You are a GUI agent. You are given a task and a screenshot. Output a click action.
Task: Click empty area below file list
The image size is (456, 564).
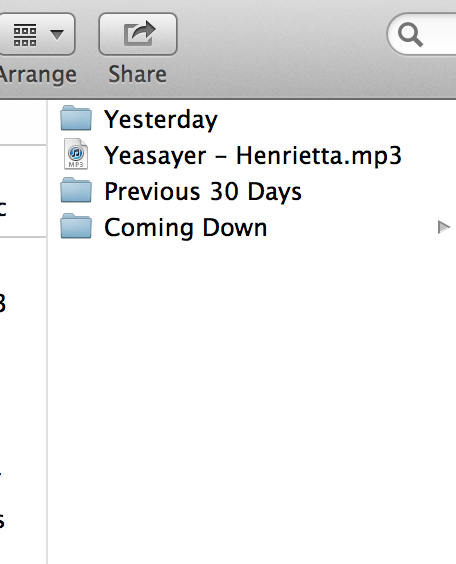(252, 396)
